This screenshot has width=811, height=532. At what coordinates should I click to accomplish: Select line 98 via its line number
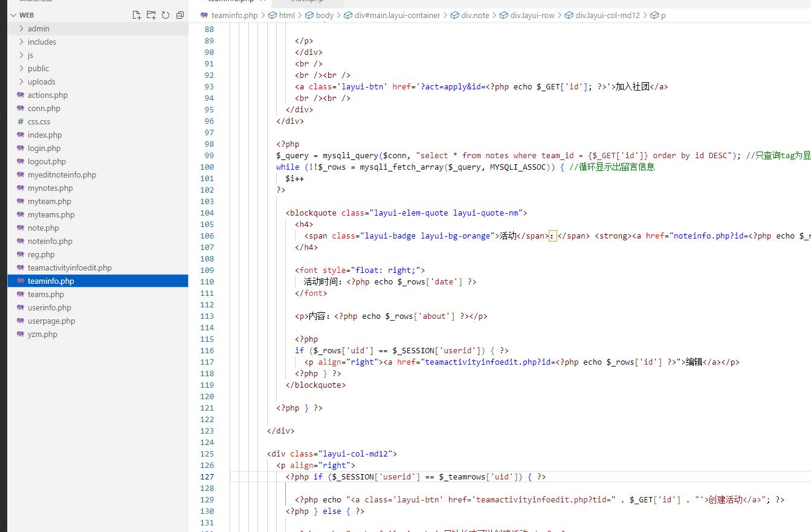tap(209, 144)
